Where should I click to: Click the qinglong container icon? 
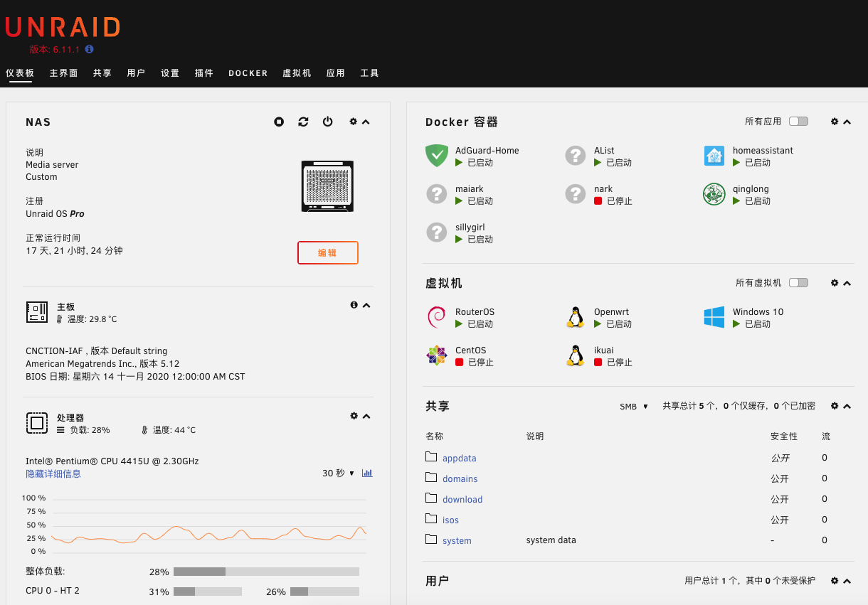click(714, 194)
